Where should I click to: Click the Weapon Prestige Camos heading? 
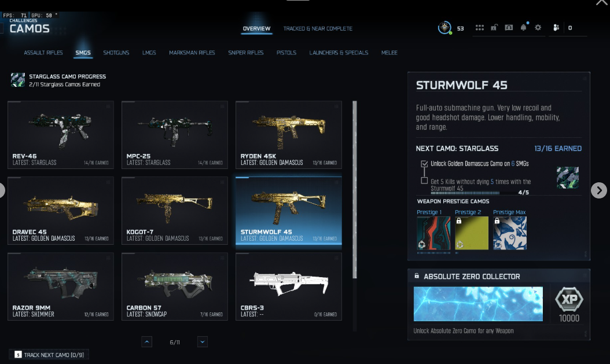(x=453, y=201)
